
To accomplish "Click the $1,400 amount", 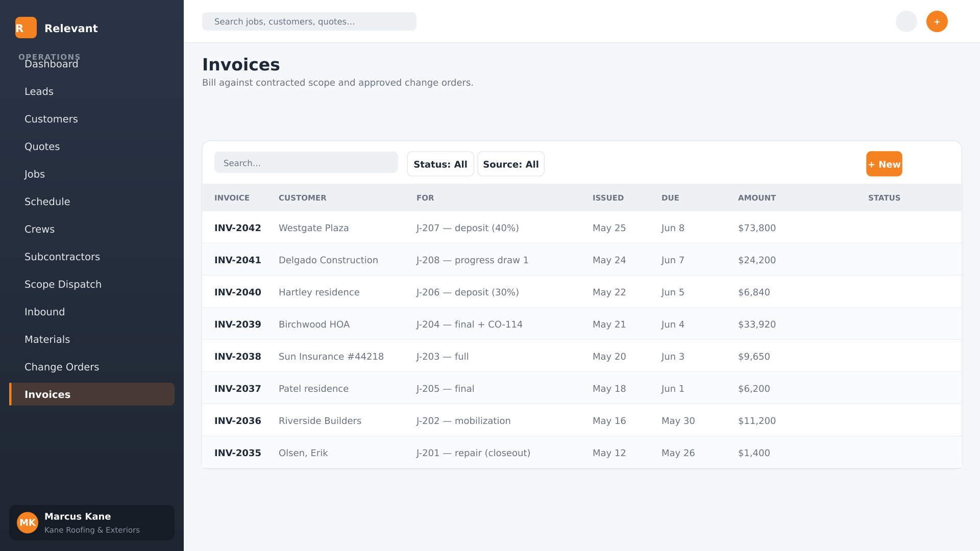I will (x=754, y=453).
